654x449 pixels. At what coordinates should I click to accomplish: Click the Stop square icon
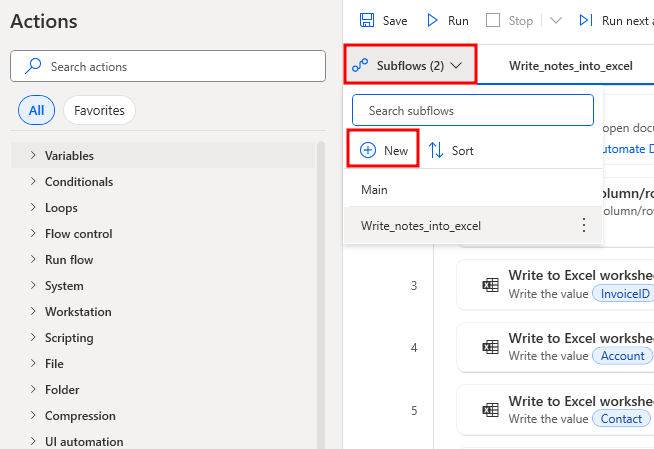point(493,20)
